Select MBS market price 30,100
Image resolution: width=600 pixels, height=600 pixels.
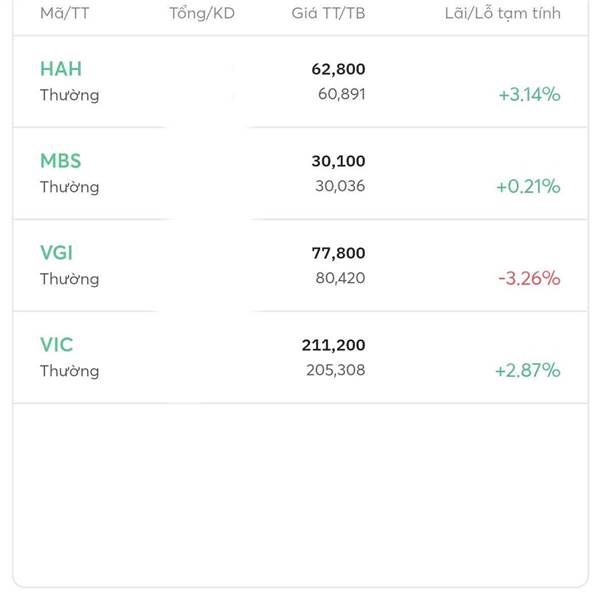coord(339,161)
